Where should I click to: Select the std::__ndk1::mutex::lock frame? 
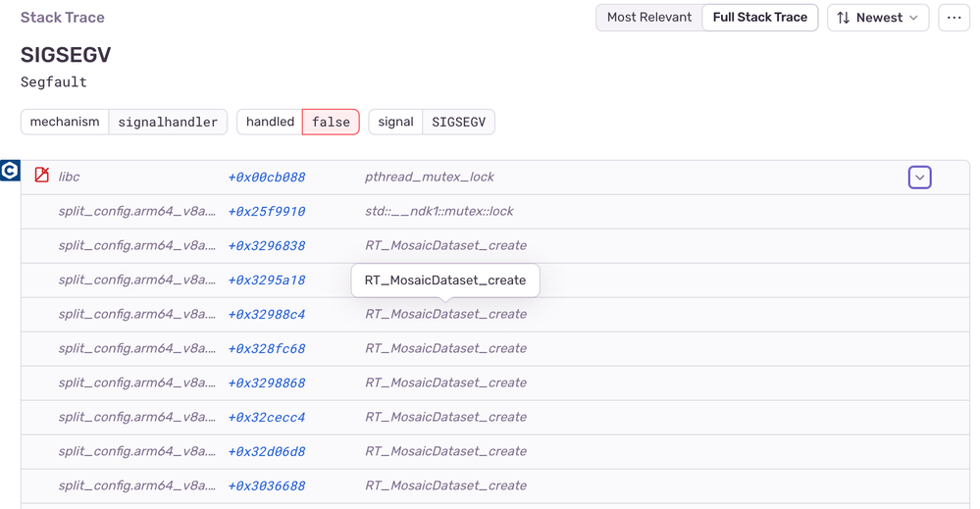click(x=438, y=212)
